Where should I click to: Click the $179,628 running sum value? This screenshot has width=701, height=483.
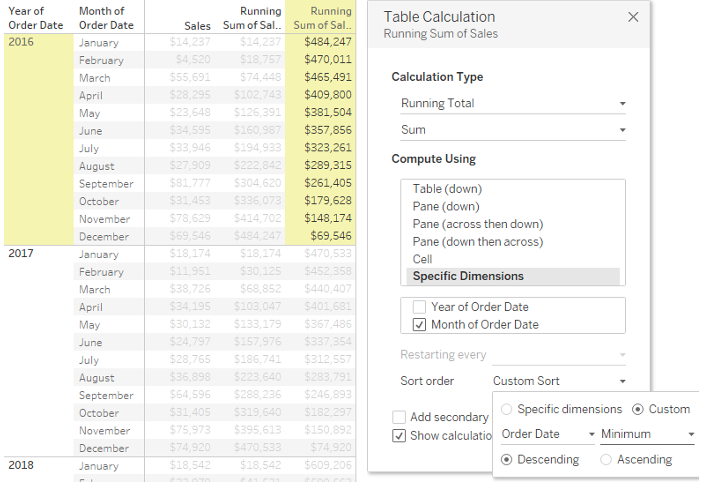(328, 200)
